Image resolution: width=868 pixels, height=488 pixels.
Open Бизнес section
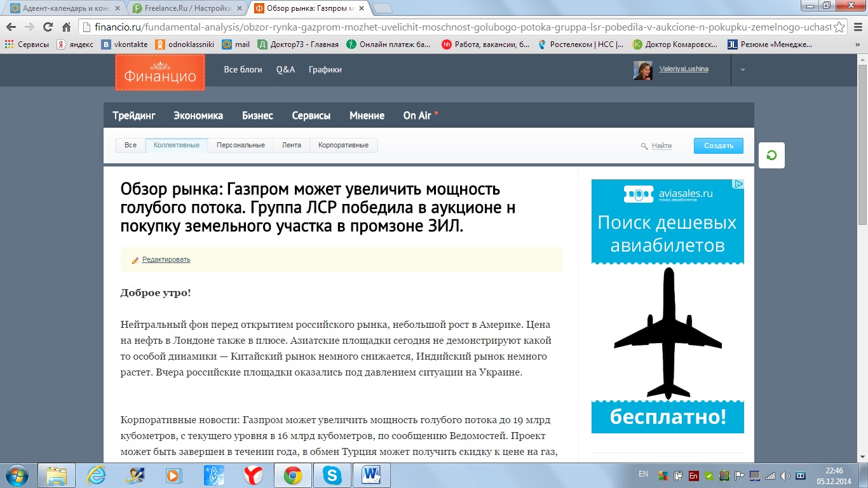[x=257, y=116]
